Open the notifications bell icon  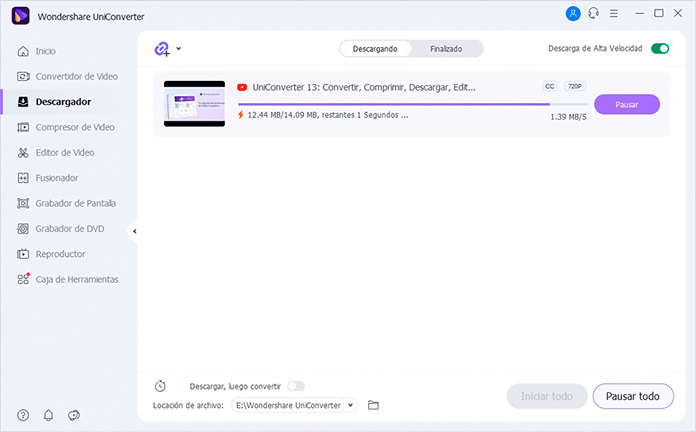(x=48, y=415)
